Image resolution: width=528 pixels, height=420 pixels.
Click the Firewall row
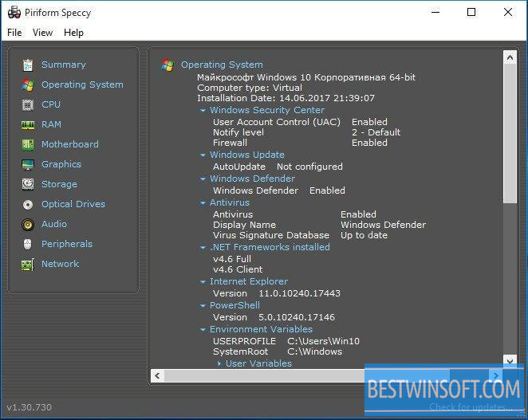tap(300, 143)
